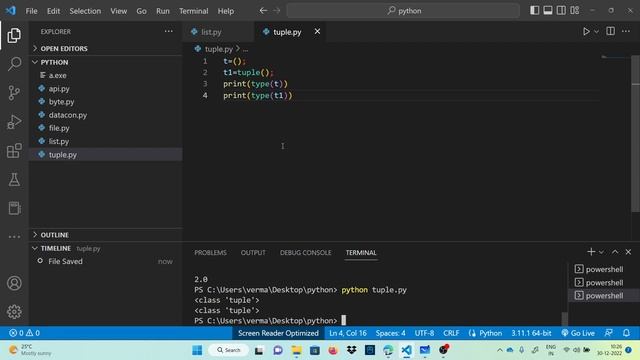The image size is (640, 360).
Task: Open the Testing flask icon view
Action: pyautogui.click(x=14, y=179)
